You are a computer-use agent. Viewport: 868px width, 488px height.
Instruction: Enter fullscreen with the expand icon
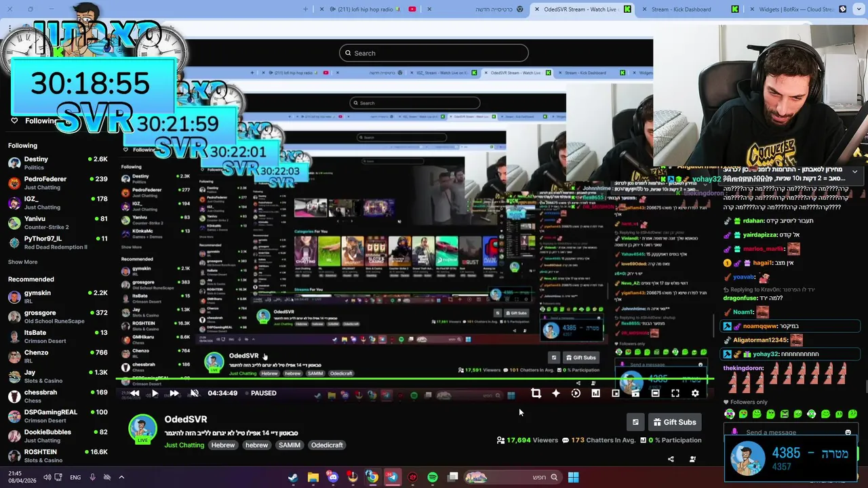[x=675, y=393]
